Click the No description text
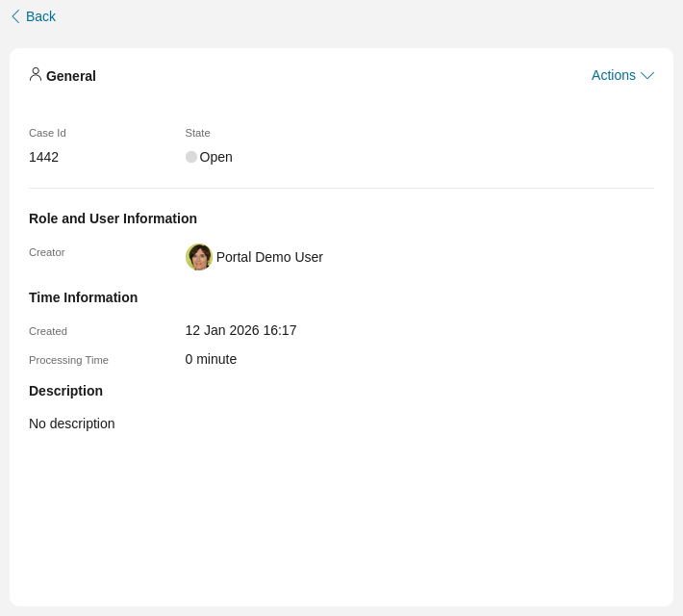Viewport: 683px width, 616px height. 72,423
